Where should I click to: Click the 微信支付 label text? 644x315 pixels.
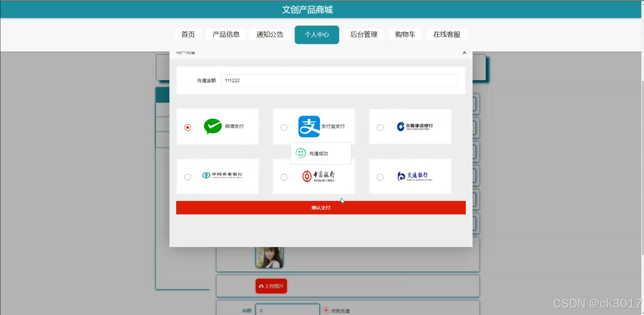coord(234,126)
